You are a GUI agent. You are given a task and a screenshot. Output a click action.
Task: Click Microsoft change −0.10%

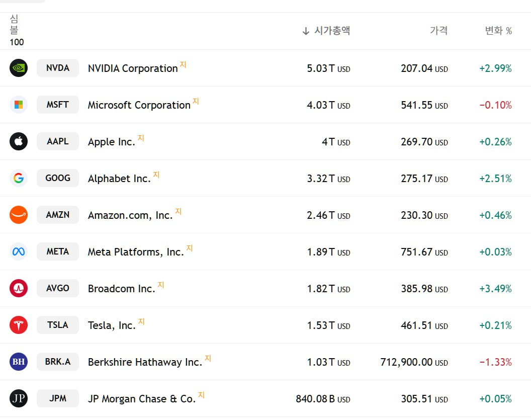pyautogui.click(x=495, y=105)
